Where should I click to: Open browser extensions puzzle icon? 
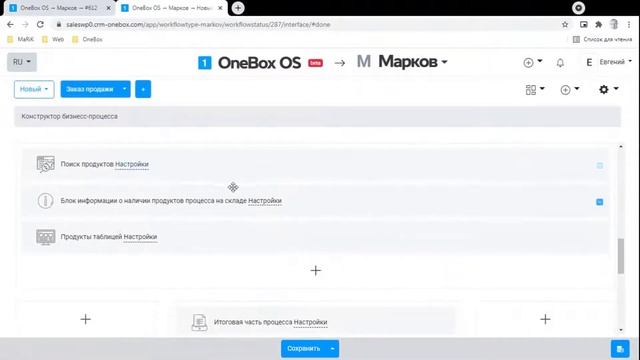[x=598, y=24]
